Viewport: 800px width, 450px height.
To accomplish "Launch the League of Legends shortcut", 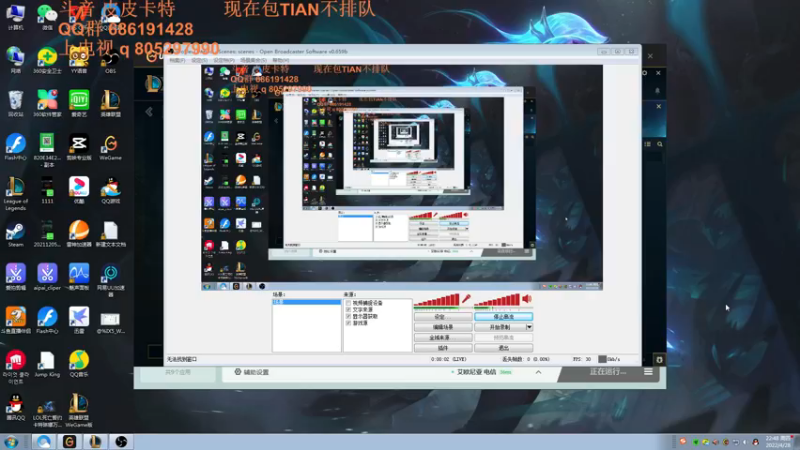I will tap(15, 194).
